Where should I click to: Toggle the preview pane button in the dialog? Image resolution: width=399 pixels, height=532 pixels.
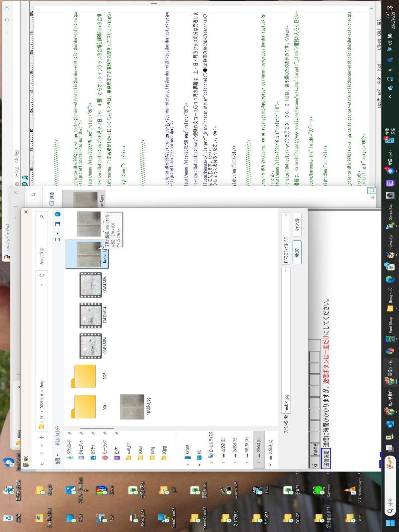click(57, 224)
